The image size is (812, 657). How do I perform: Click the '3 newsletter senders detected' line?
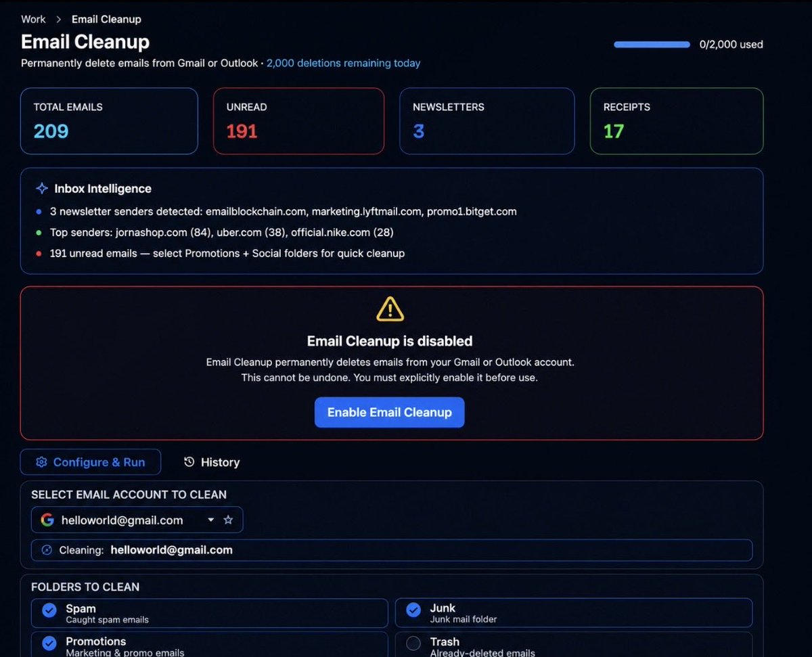tap(283, 212)
